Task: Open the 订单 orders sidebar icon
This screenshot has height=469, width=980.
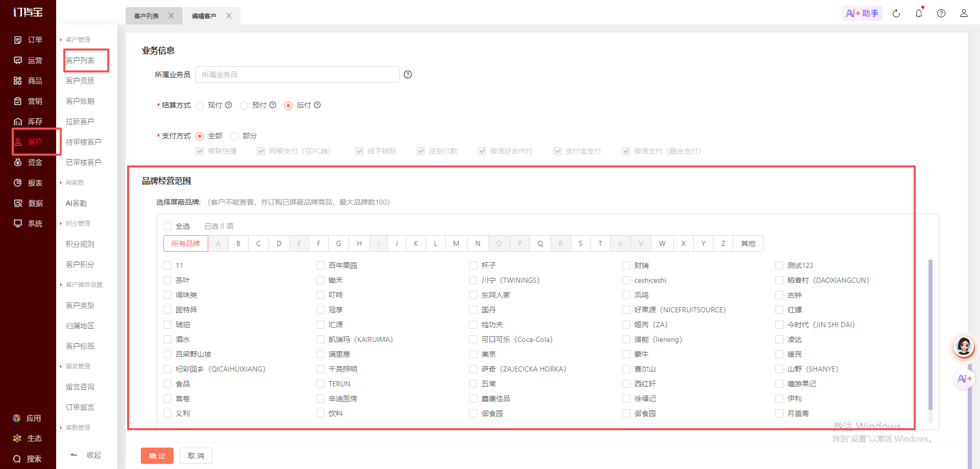Action: point(18,40)
